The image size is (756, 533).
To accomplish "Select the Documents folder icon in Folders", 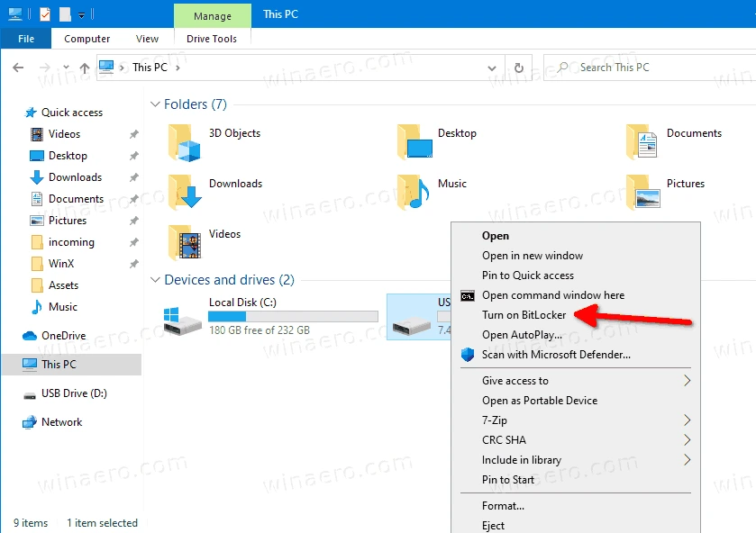I will coord(642,141).
